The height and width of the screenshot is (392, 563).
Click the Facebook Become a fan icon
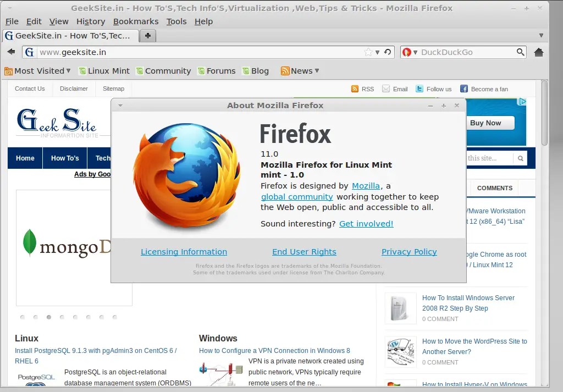point(464,89)
